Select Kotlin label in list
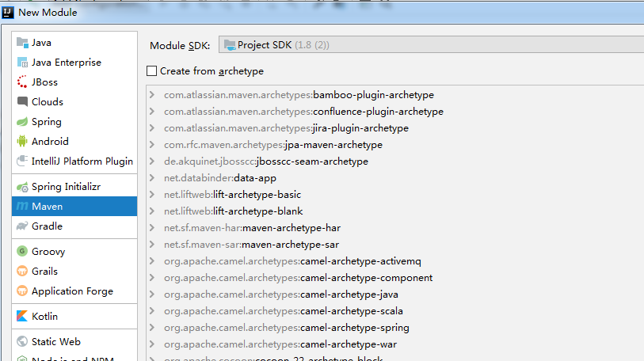This screenshot has width=644, height=361. point(45,316)
